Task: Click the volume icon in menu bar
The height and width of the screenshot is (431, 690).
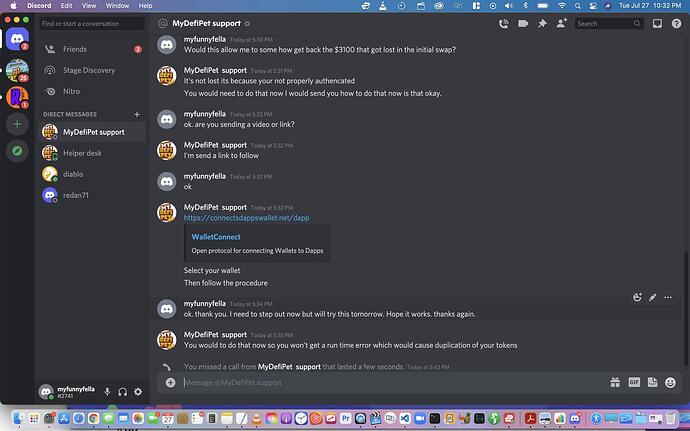Action: (509, 6)
